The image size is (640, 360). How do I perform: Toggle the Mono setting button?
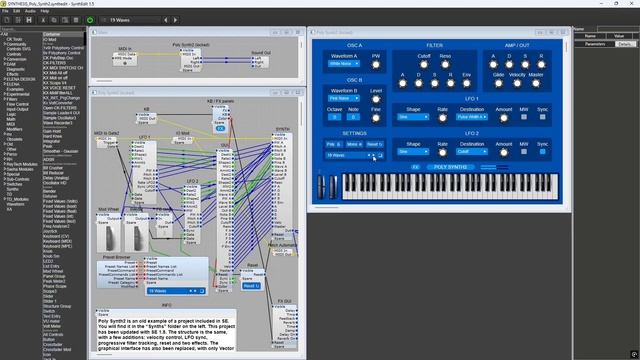353,144
